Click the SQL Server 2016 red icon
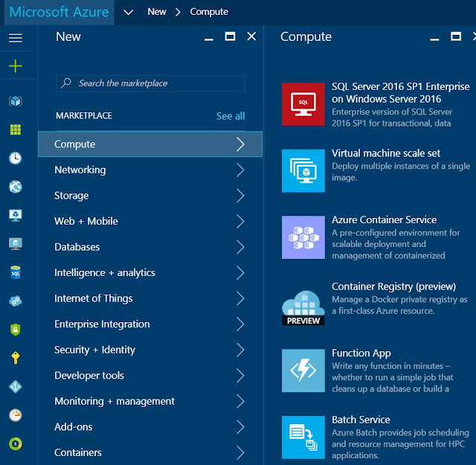The image size is (476, 465). [303, 104]
